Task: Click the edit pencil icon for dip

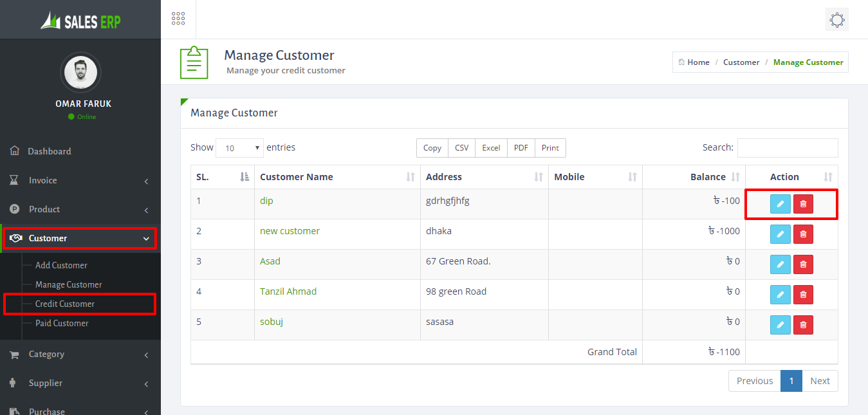Action: point(780,204)
